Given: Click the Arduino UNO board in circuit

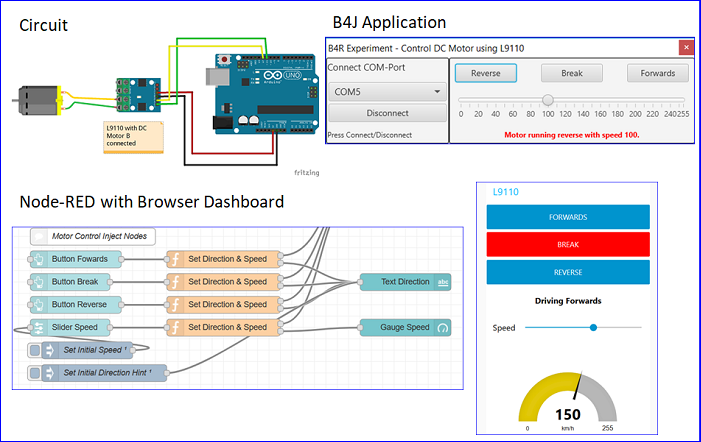Looking at the screenshot, I should [267, 94].
